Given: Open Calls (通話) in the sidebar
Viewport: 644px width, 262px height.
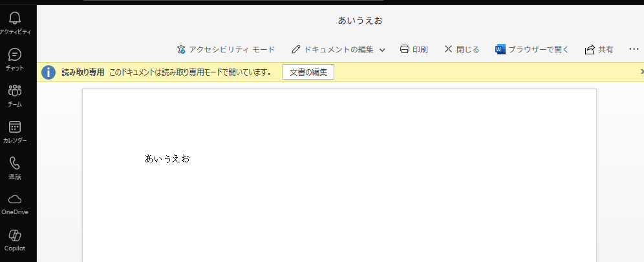Looking at the screenshot, I should click(16, 168).
